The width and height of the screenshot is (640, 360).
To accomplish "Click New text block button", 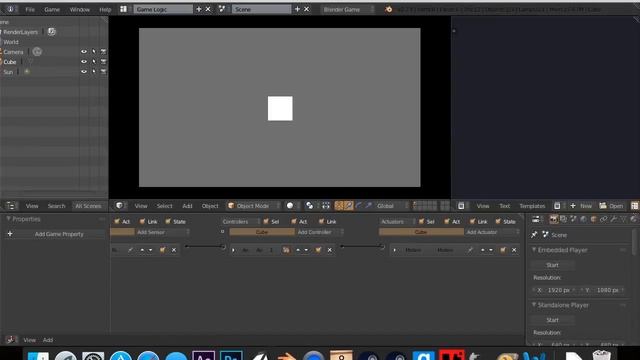I will click(581, 206).
